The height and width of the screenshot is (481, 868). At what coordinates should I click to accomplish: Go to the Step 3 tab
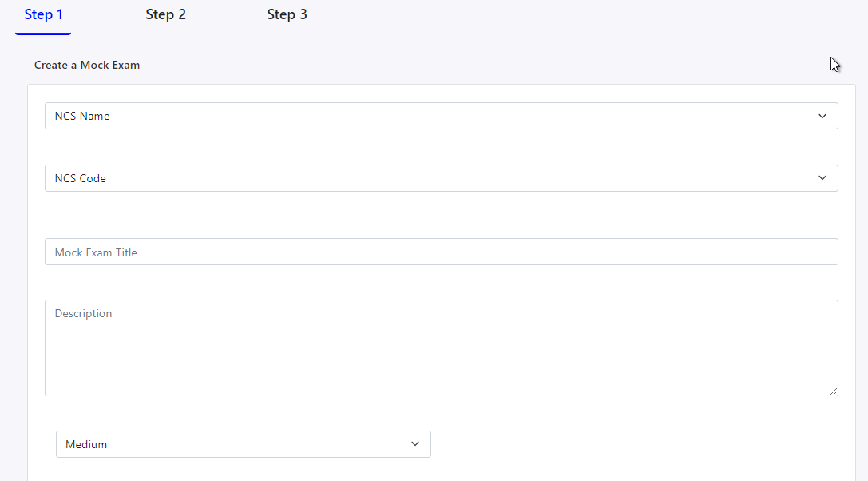pyautogui.click(x=287, y=14)
